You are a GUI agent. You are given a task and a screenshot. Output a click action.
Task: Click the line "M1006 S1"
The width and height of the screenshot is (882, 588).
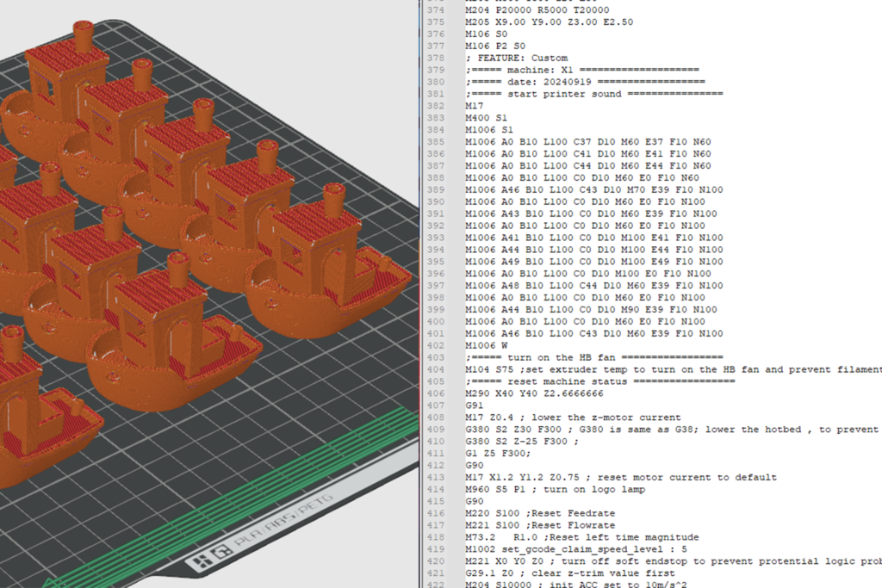pyautogui.click(x=489, y=130)
